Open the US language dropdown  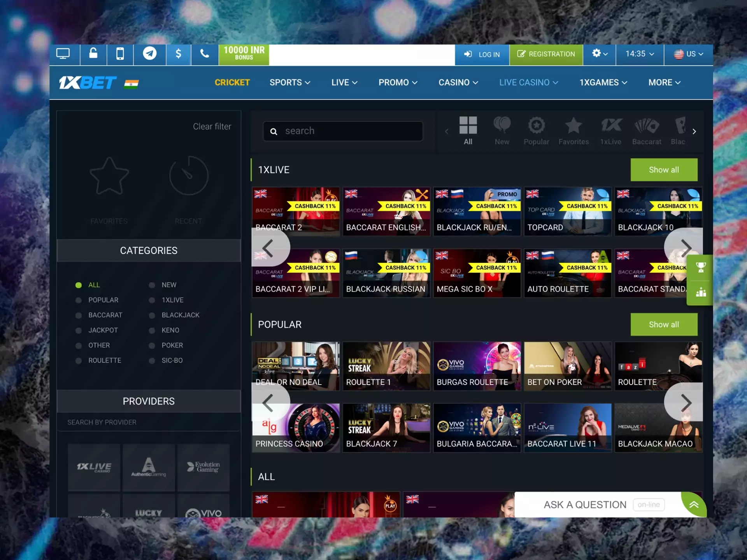(x=689, y=54)
